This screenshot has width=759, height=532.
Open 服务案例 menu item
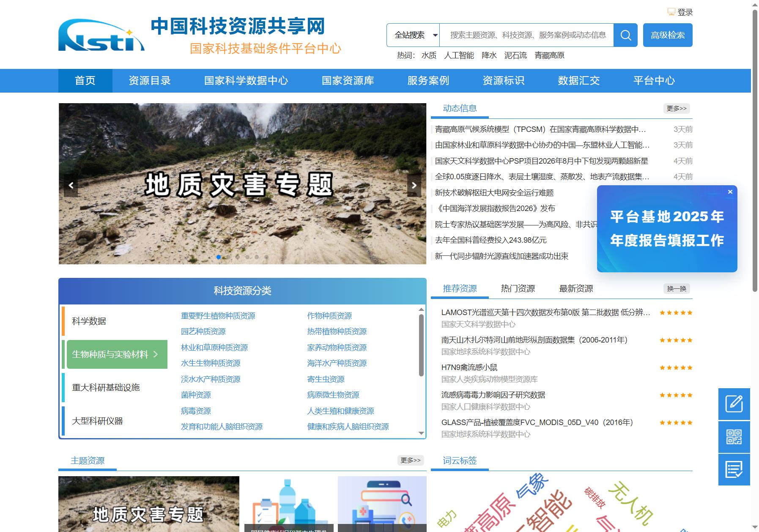click(428, 81)
